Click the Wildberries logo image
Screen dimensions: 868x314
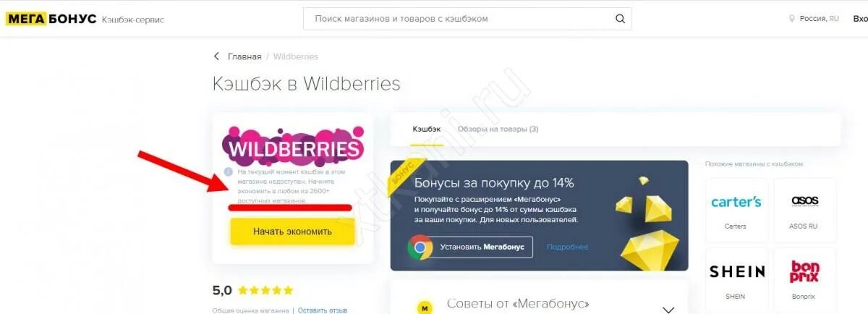point(294,146)
